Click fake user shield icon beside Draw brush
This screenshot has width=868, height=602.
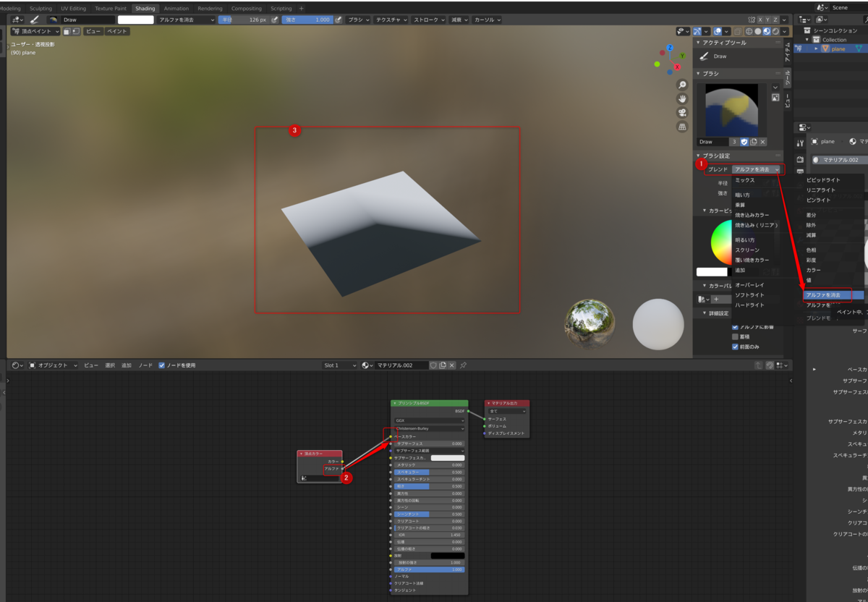coord(744,142)
